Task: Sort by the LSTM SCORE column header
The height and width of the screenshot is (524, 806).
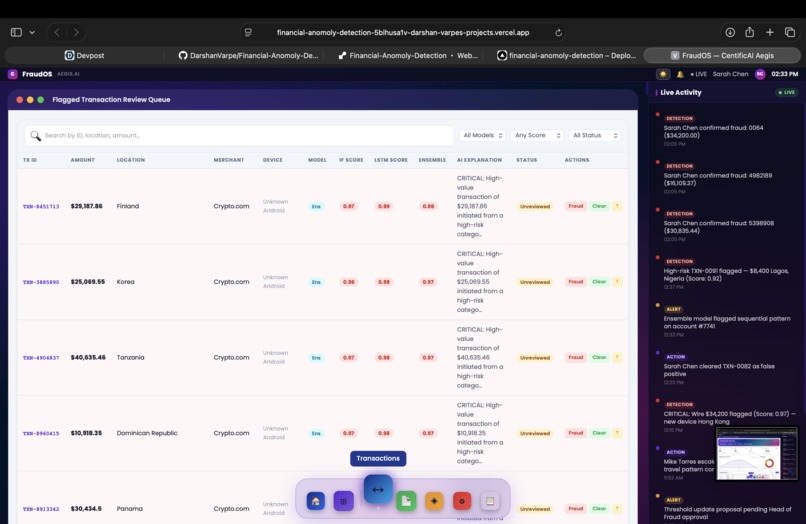Action: tap(391, 160)
